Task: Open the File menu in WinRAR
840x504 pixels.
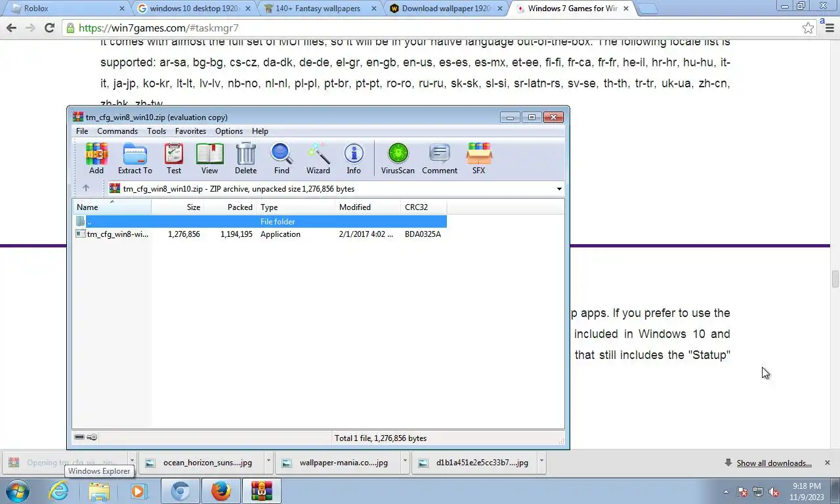Action: pyautogui.click(x=82, y=131)
